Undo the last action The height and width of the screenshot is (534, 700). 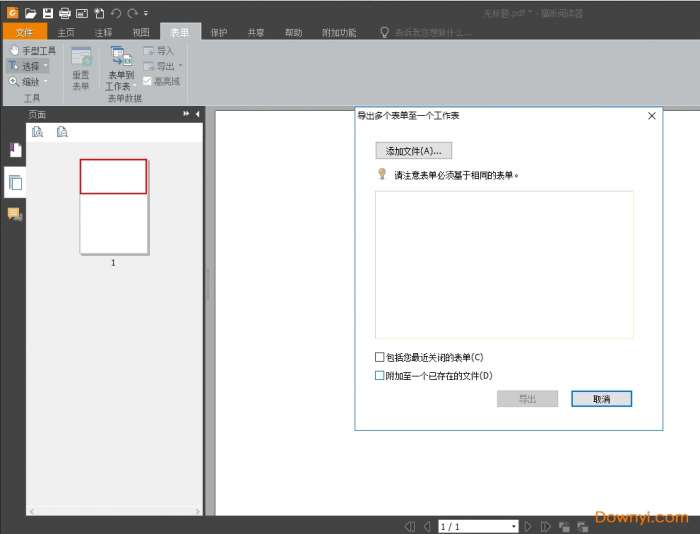[x=116, y=13]
